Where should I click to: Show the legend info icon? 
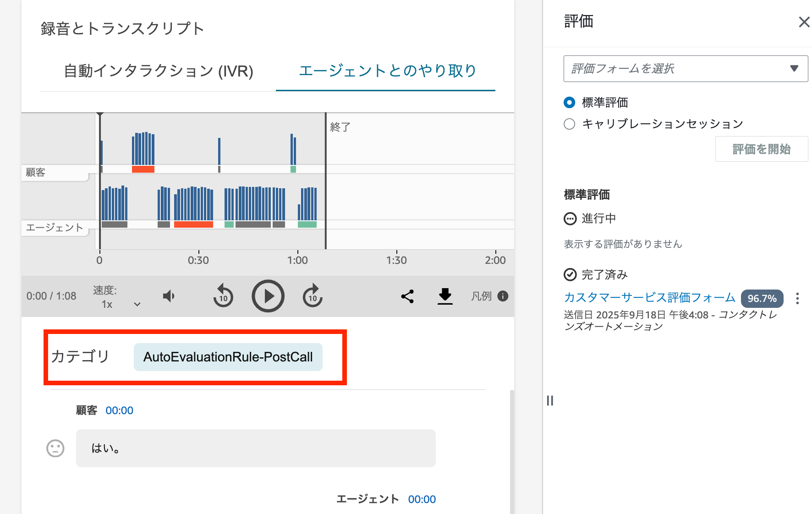pos(503,296)
